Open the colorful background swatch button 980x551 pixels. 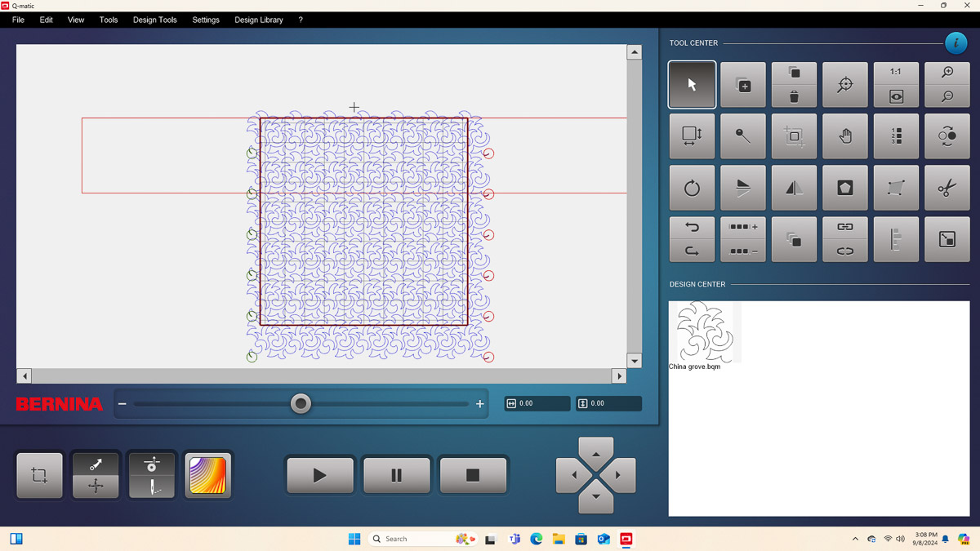(x=207, y=475)
